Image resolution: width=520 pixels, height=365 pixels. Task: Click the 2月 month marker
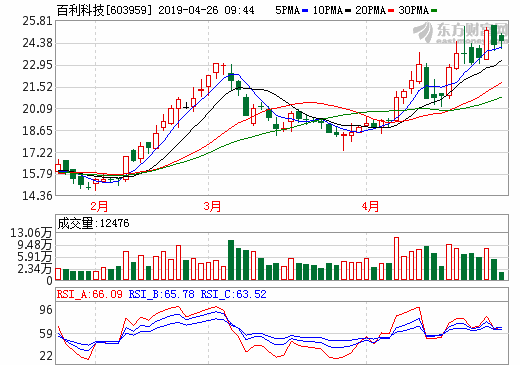(x=99, y=206)
